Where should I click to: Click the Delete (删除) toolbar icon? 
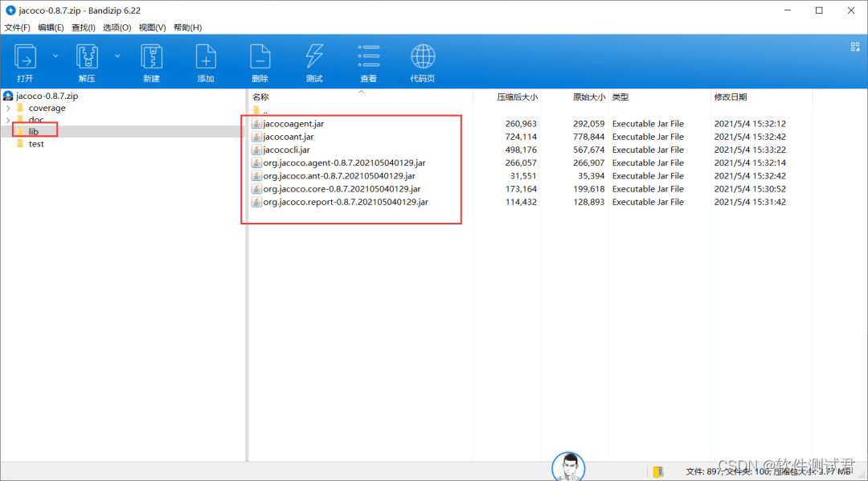point(260,57)
